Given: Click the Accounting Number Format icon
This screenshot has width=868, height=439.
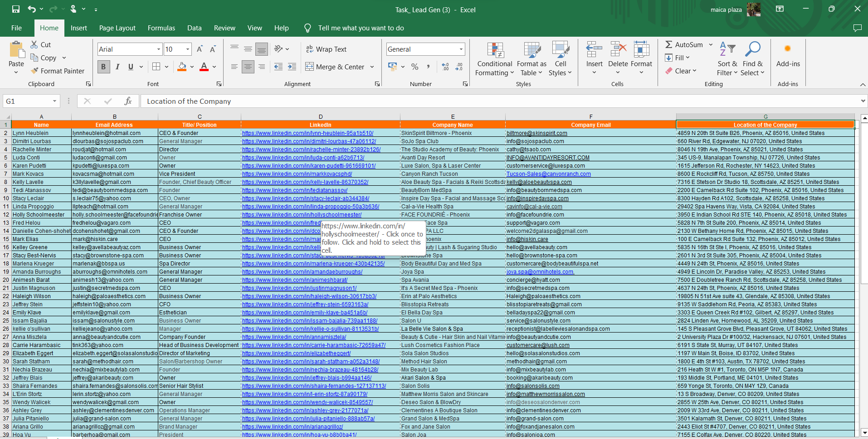Looking at the screenshot, I should (x=393, y=67).
